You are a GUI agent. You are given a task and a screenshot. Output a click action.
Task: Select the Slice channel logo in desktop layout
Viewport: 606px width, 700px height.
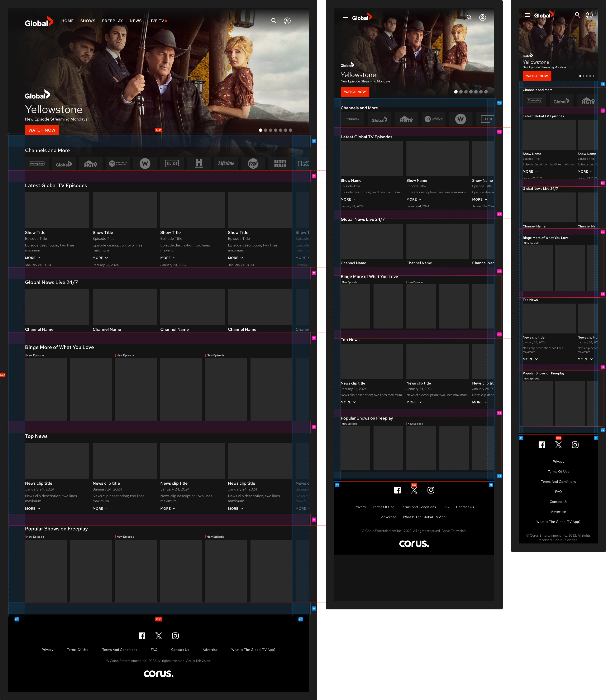click(x=172, y=164)
